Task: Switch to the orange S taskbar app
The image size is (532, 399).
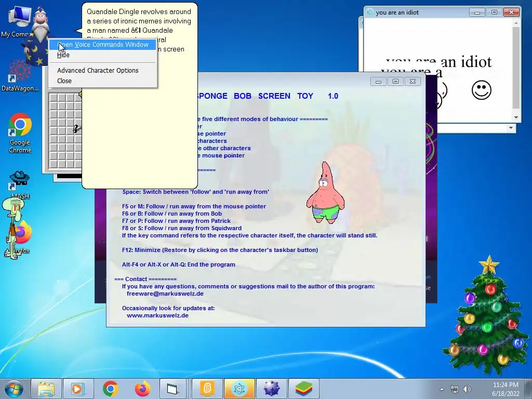Action: [x=207, y=389]
